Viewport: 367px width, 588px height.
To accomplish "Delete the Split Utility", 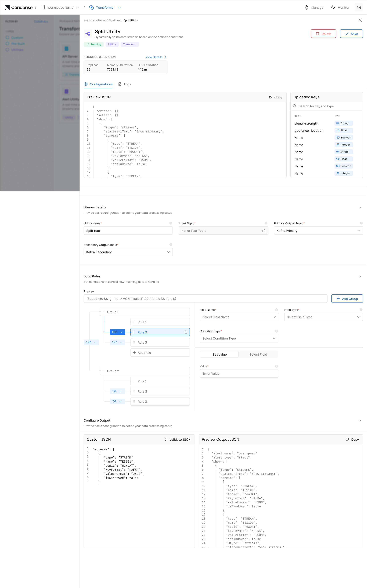I will coord(323,34).
